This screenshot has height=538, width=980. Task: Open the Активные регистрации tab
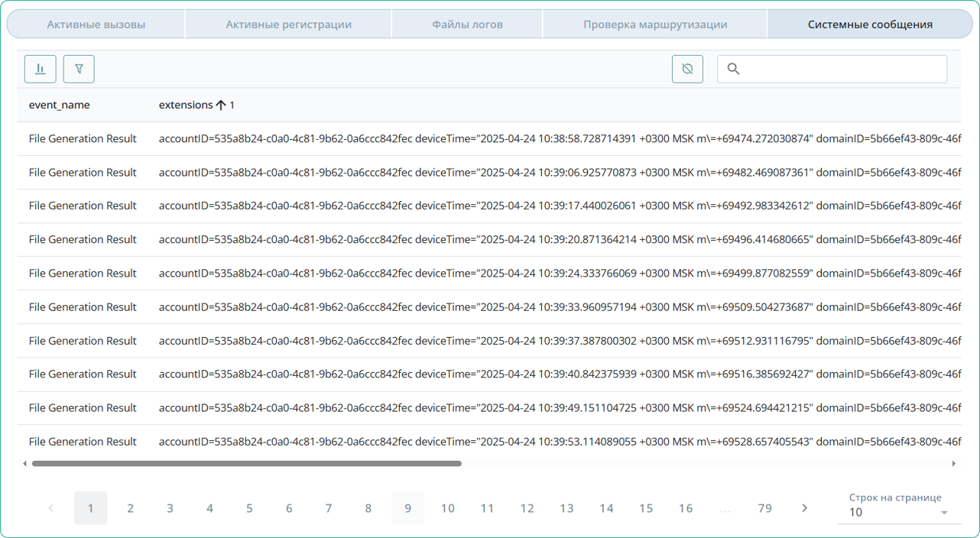(x=288, y=24)
